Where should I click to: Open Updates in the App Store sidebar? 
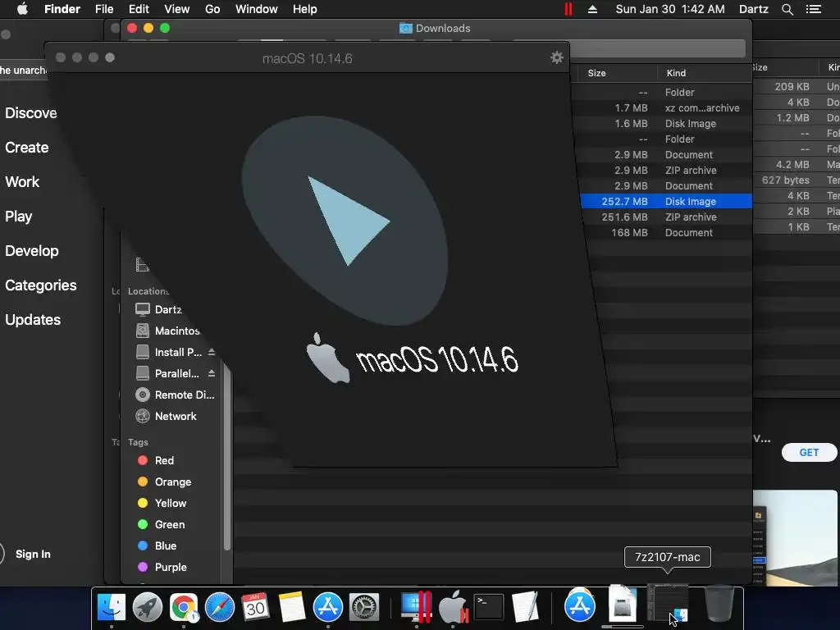(33, 320)
